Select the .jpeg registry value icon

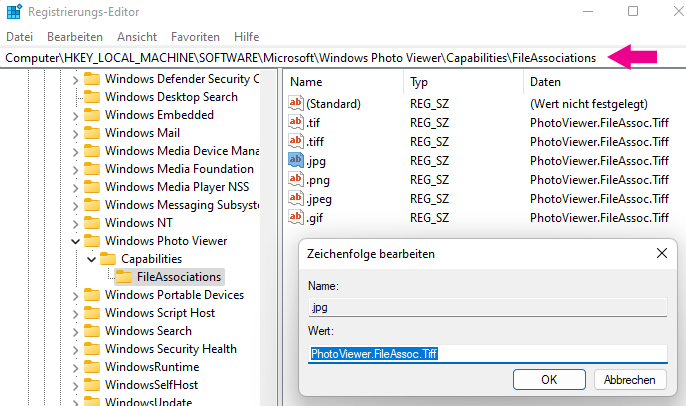pyautogui.click(x=295, y=198)
